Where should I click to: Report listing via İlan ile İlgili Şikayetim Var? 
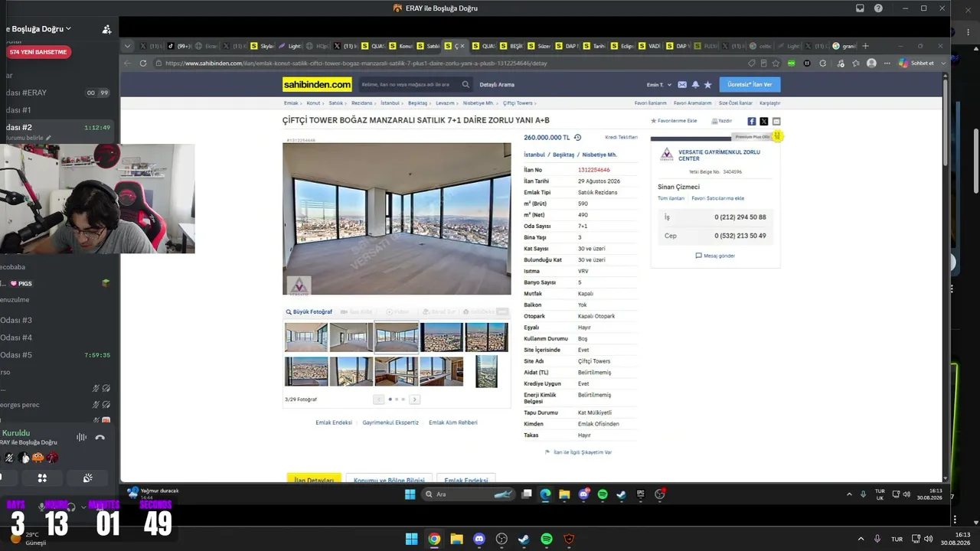click(578, 452)
